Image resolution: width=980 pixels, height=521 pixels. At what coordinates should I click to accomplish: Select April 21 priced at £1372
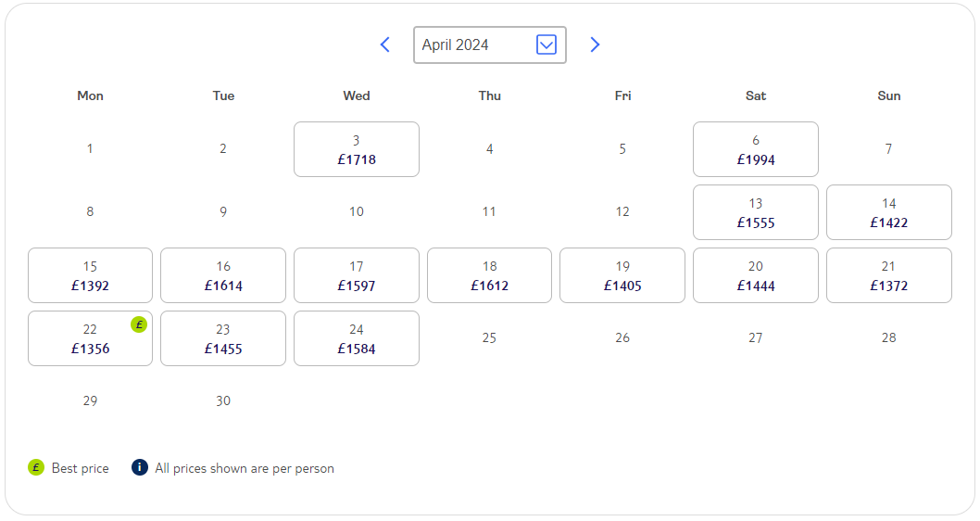coord(888,276)
